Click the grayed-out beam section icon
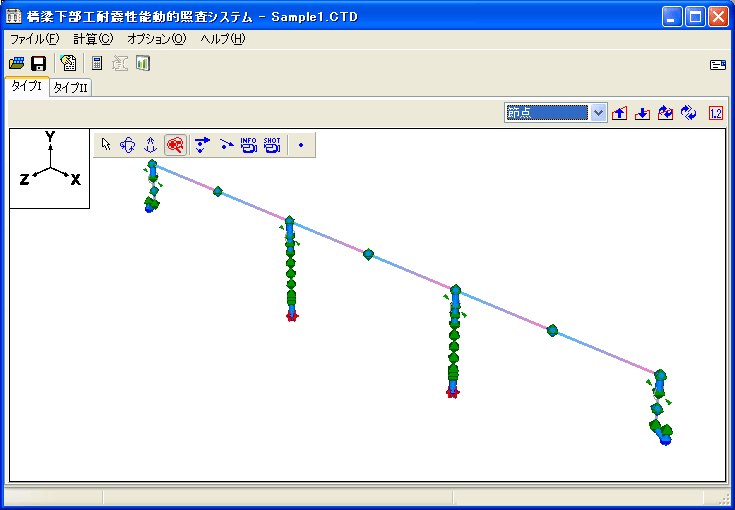 tap(120, 63)
